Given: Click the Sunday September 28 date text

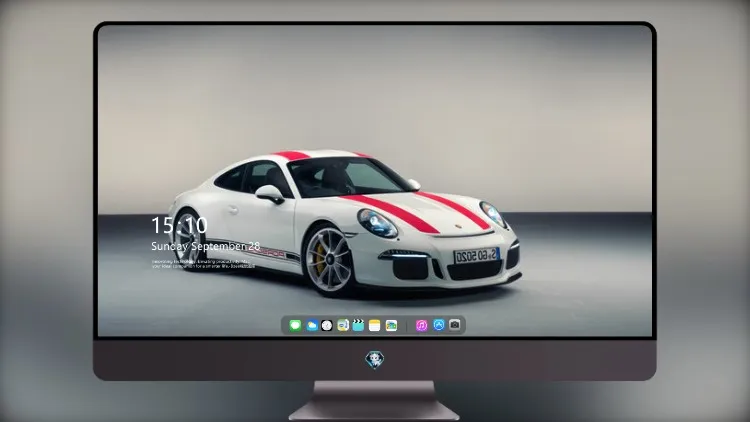Looking at the screenshot, I should [206, 246].
